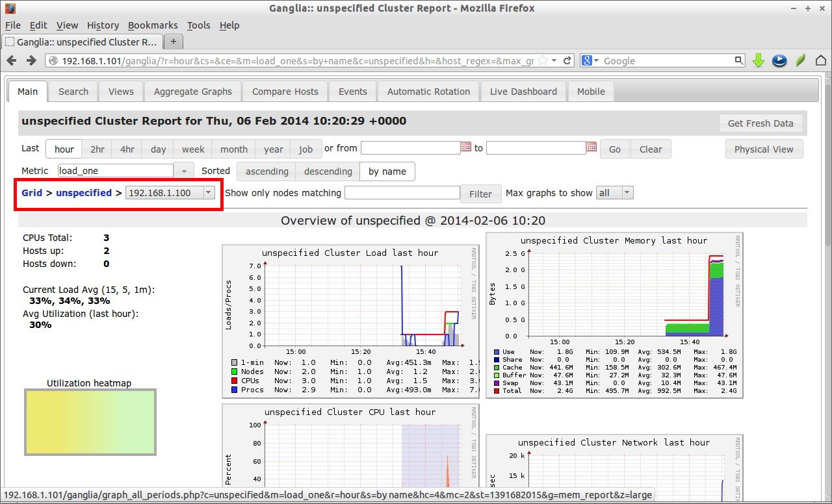Select the 4hr time range
The image size is (832, 504).
click(x=127, y=149)
